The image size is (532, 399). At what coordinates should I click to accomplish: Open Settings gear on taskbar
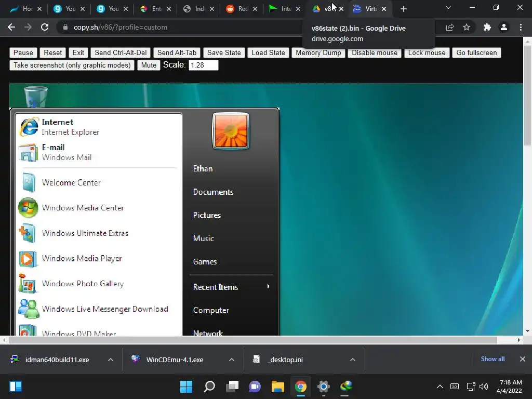click(324, 387)
